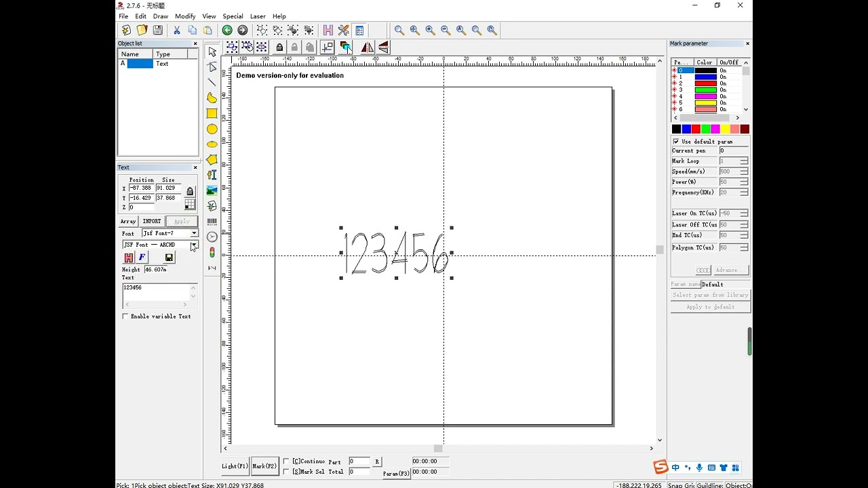
Task: Select the draw circle tool
Action: click(x=212, y=129)
